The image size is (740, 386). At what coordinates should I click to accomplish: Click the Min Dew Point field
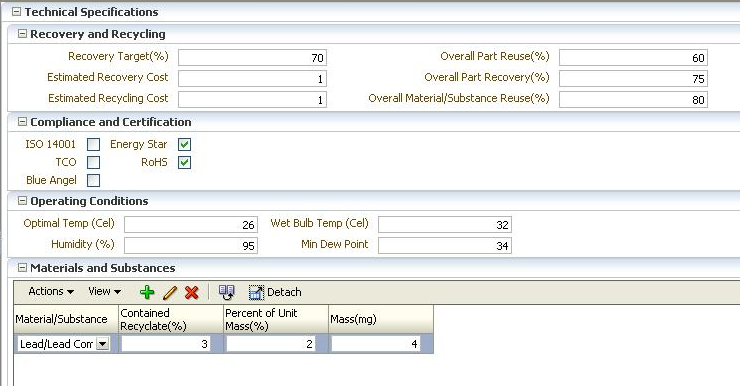pos(445,245)
